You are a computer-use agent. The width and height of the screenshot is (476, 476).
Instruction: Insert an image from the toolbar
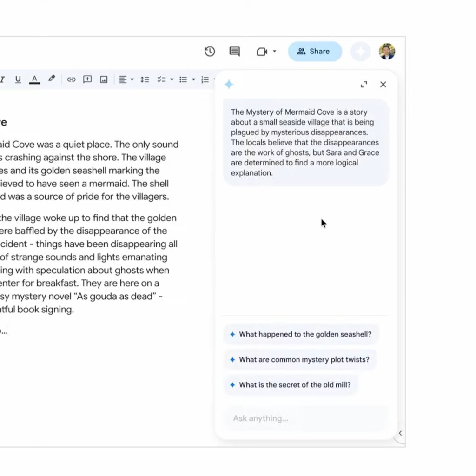[104, 79]
